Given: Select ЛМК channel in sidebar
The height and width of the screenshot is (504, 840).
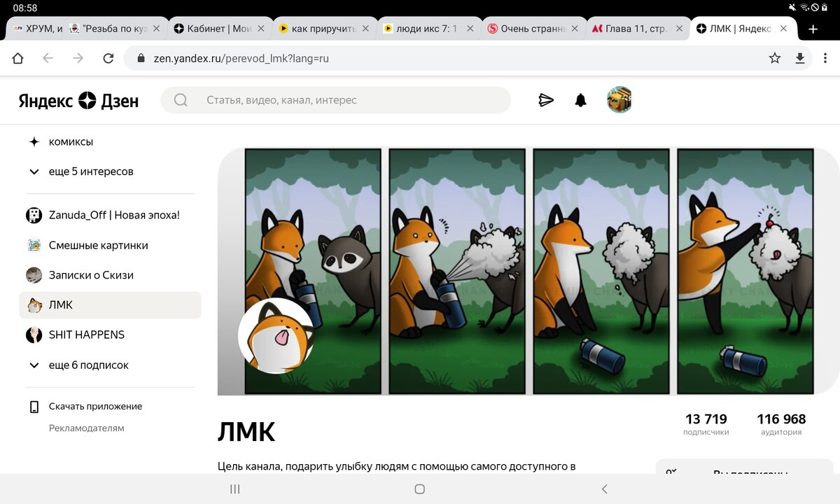Looking at the screenshot, I should pyautogui.click(x=110, y=305).
